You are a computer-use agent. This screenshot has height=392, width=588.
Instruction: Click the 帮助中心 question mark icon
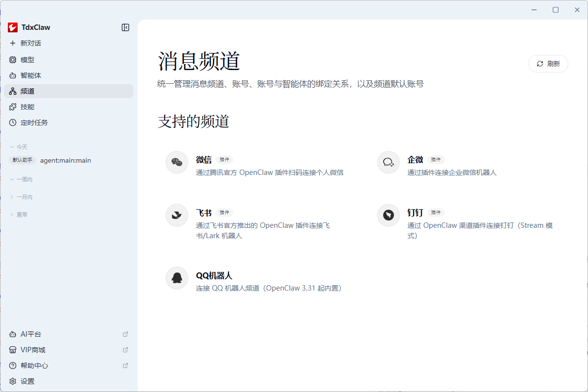13,366
